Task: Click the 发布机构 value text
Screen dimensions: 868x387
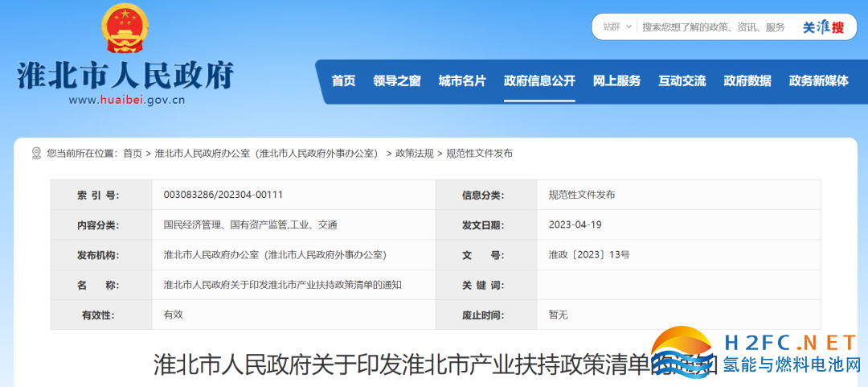Action: (x=275, y=255)
